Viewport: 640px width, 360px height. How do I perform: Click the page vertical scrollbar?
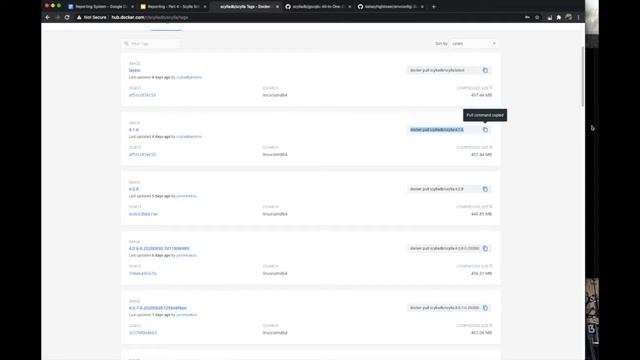click(x=582, y=78)
